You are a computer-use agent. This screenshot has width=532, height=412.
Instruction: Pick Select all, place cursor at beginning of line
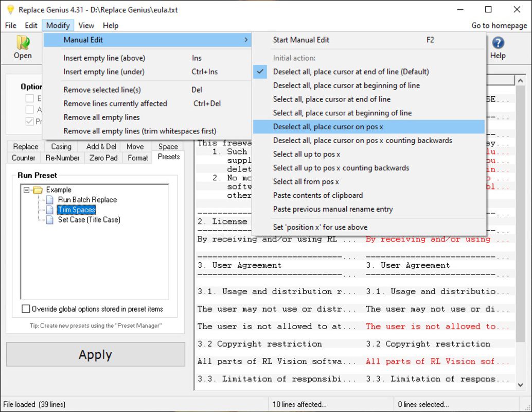(368, 113)
